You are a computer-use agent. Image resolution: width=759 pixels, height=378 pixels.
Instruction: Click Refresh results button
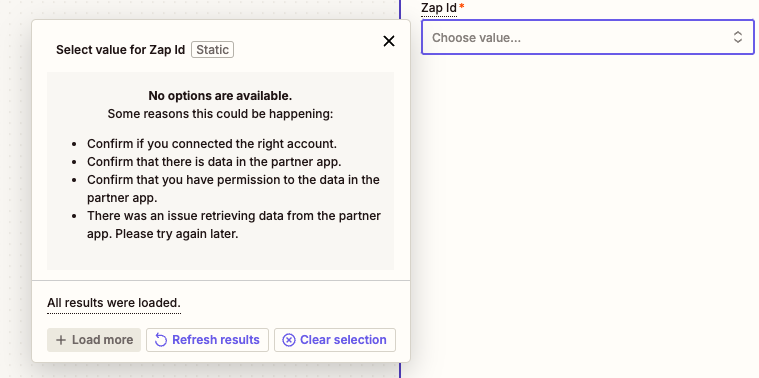click(x=207, y=340)
